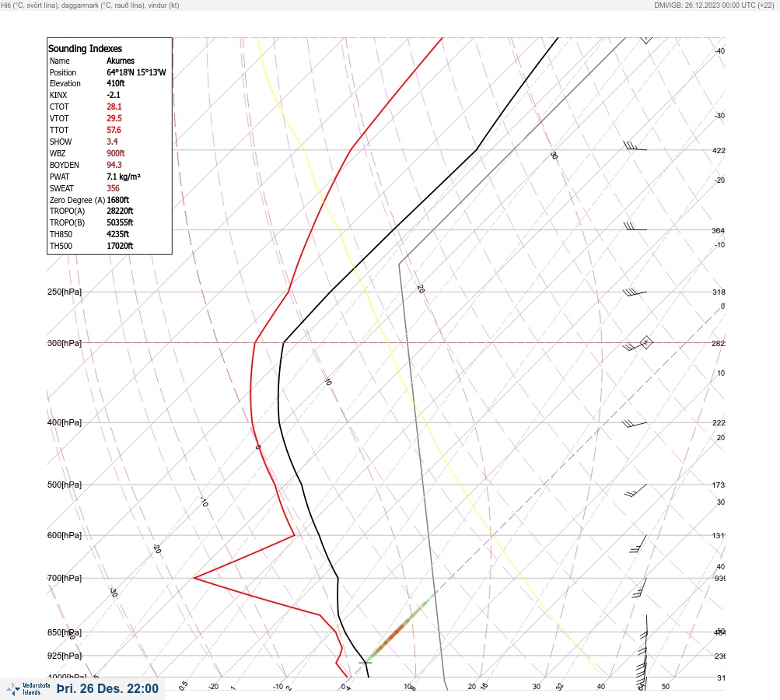The height and width of the screenshot is (700, 780).
Task: Click the Veðurstofa Íslands logo
Action: pos(28,689)
